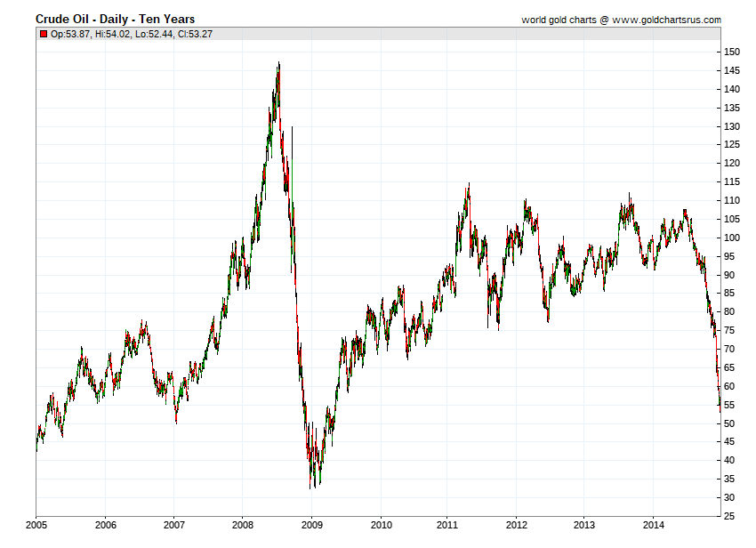Screen dimensions: 756x548
Task: Click the red legend square beside Op:53.87
Action: pyautogui.click(x=44, y=34)
